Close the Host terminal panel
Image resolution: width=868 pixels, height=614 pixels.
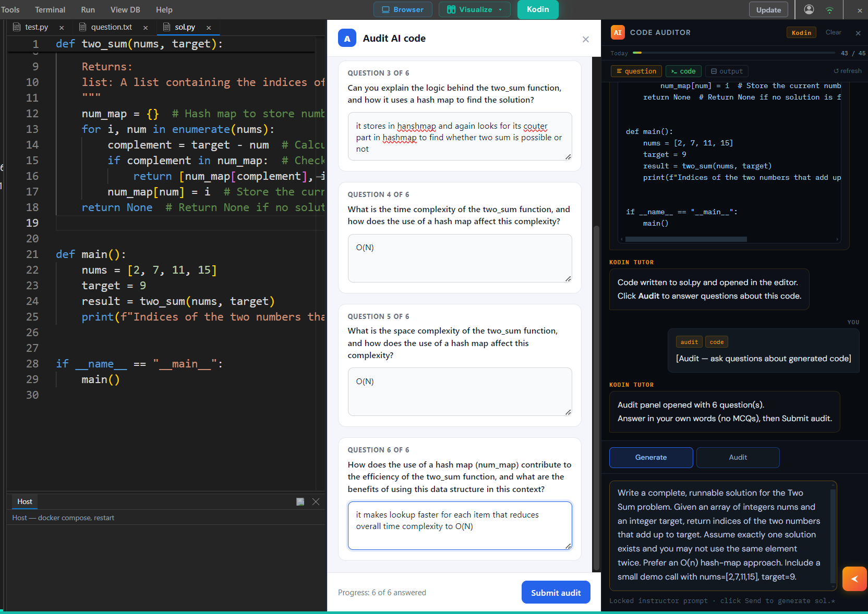(x=316, y=501)
